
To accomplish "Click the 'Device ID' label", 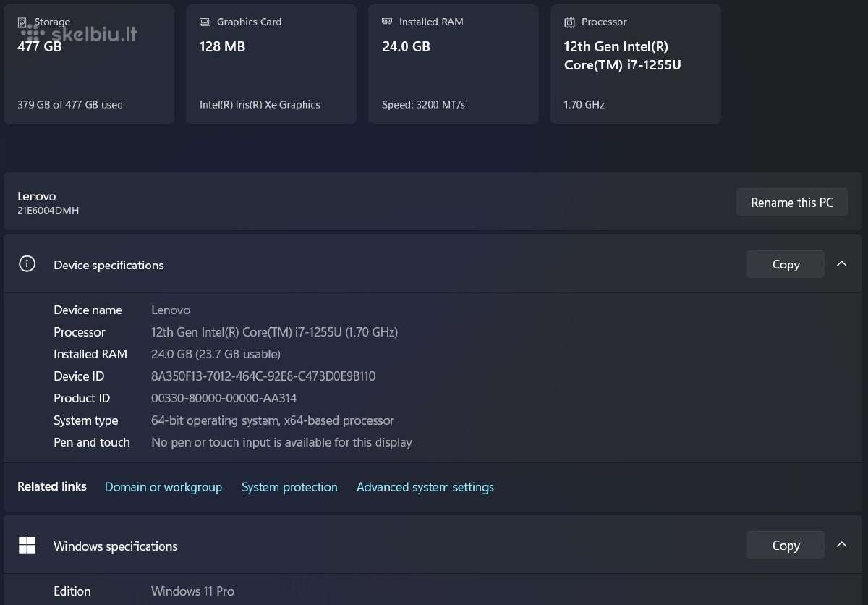I will pos(79,376).
